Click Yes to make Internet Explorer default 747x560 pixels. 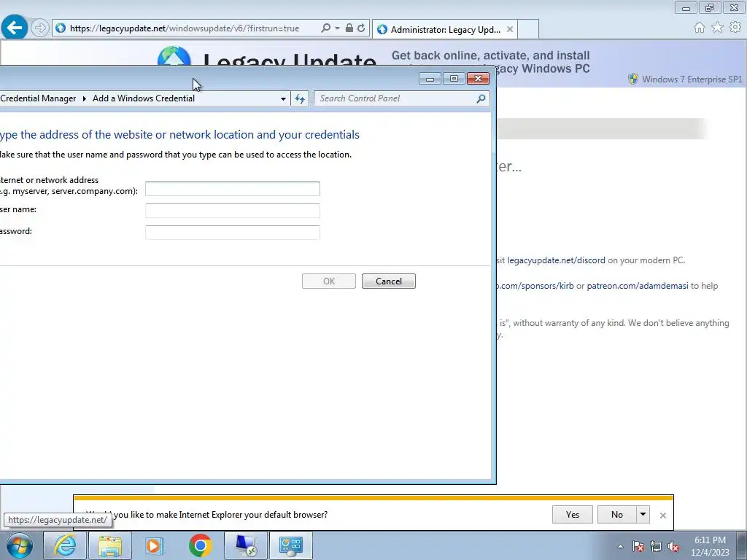pyautogui.click(x=573, y=515)
